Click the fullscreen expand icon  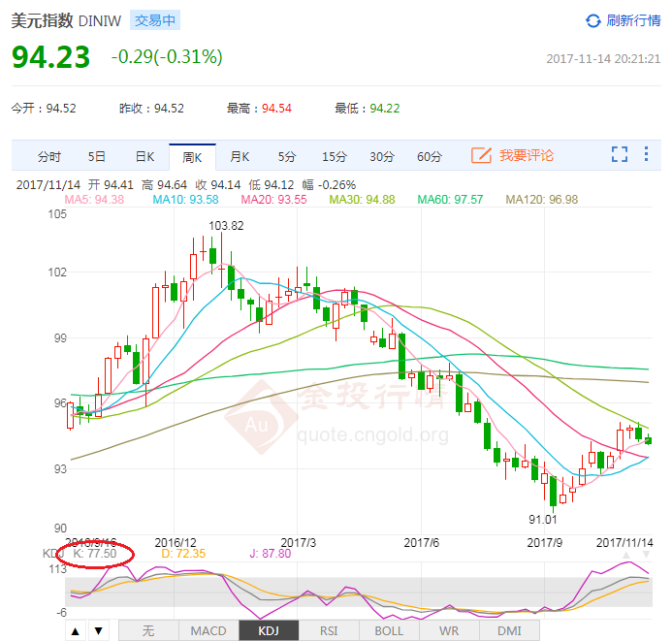click(x=620, y=155)
